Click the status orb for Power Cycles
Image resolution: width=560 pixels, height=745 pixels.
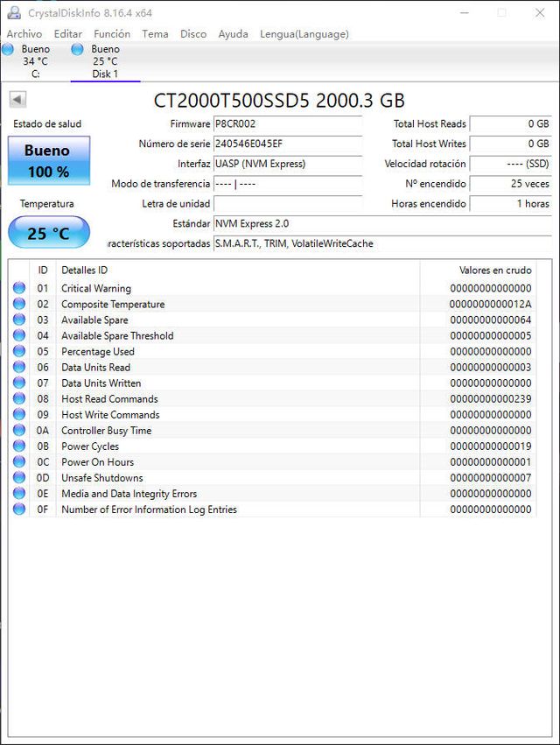19,446
